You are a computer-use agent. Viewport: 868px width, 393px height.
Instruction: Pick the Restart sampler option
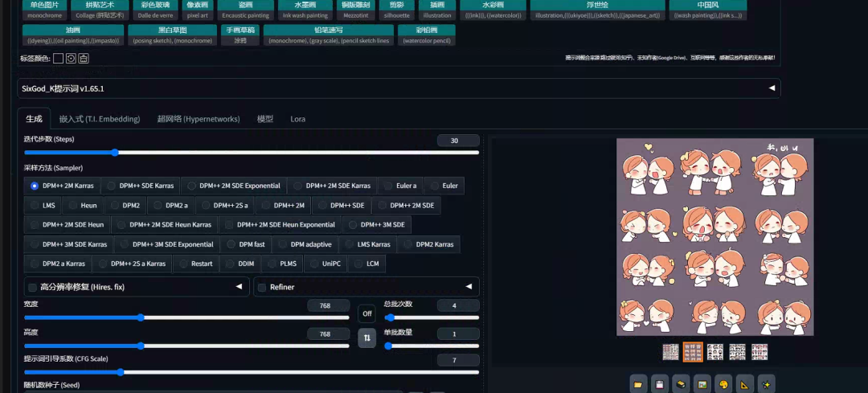coord(196,264)
